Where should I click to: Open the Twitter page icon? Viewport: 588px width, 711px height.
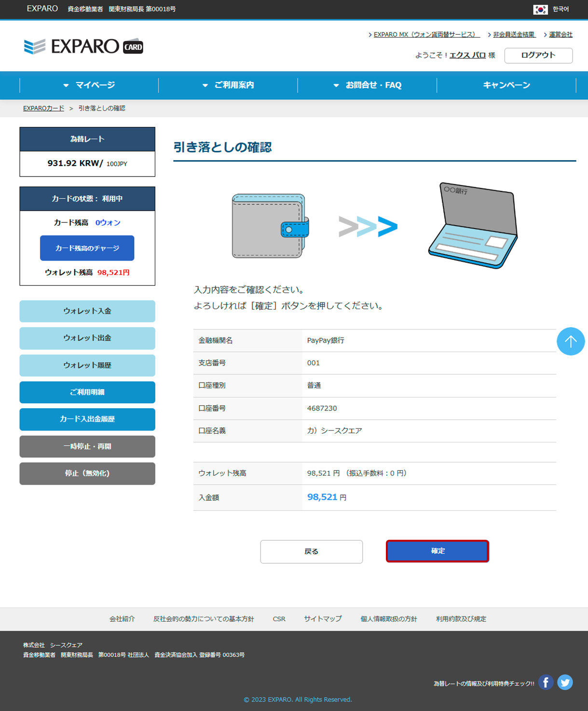[x=565, y=682]
